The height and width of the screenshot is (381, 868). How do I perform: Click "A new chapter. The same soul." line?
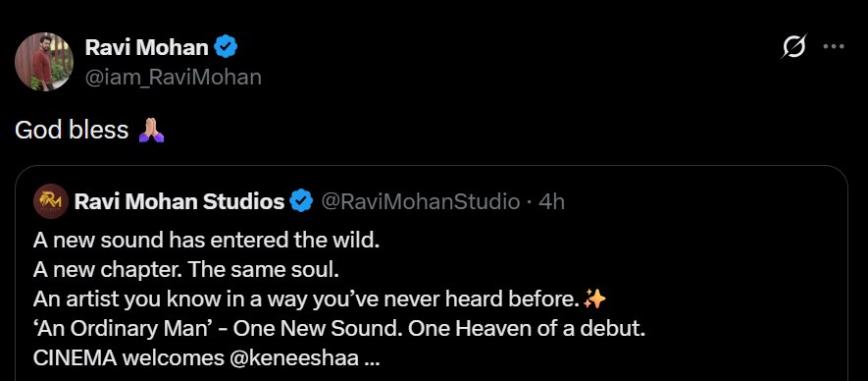pos(185,270)
